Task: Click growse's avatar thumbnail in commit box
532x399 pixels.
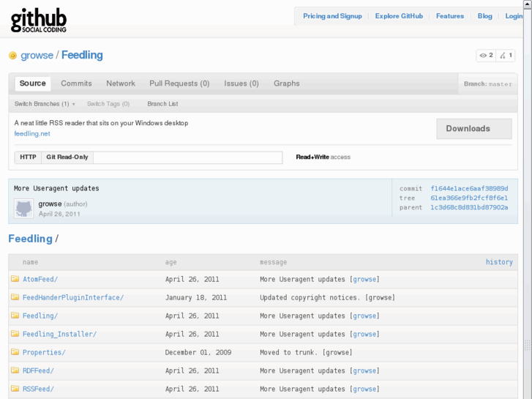Action: tap(23, 208)
